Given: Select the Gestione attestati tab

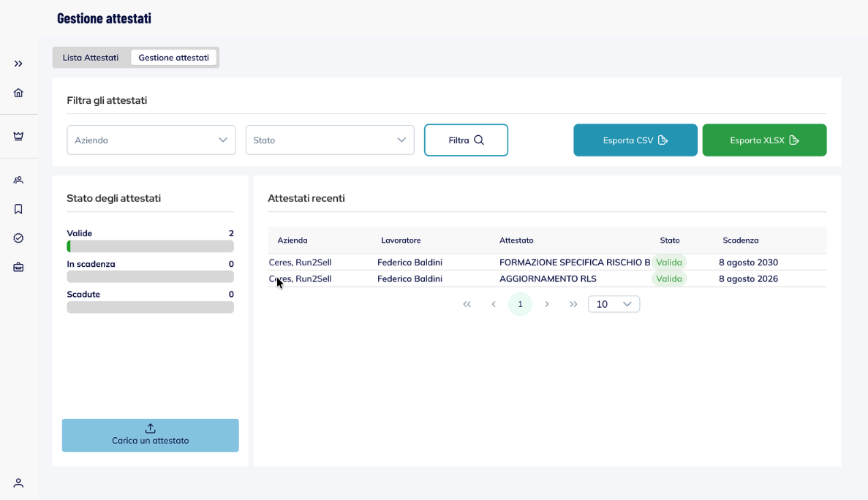Looking at the screenshot, I should [x=173, y=57].
